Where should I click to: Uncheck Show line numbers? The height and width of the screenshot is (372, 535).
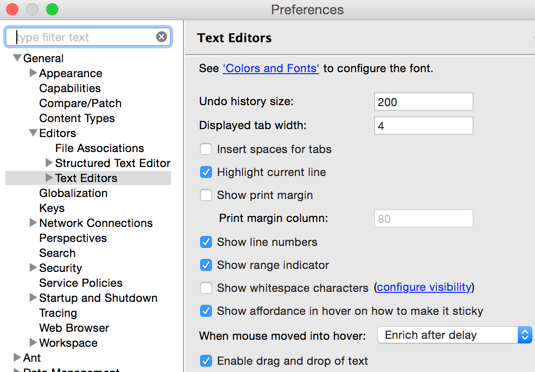tap(206, 242)
